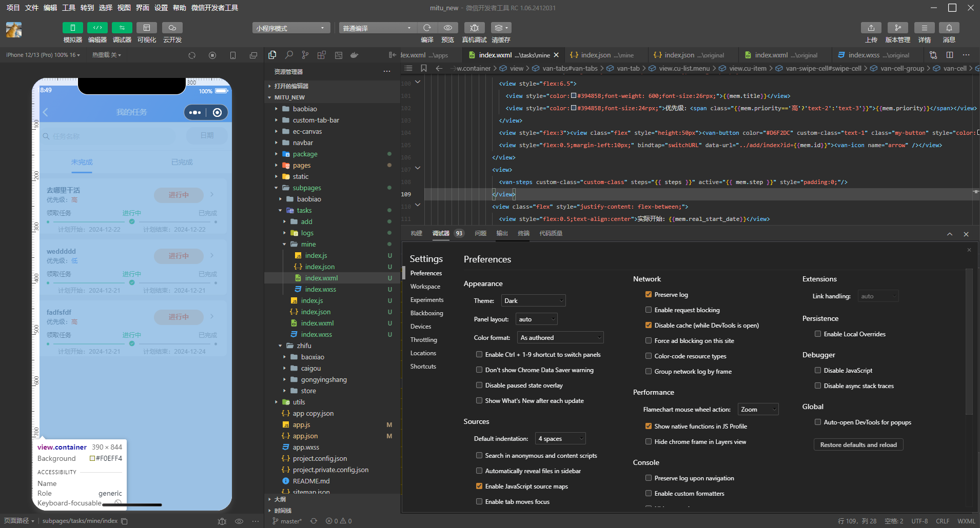Image resolution: width=980 pixels, height=528 pixels.
Task: Toggle Enable JavaScript source maps checkbox
Action: click(x=479, y=486)
